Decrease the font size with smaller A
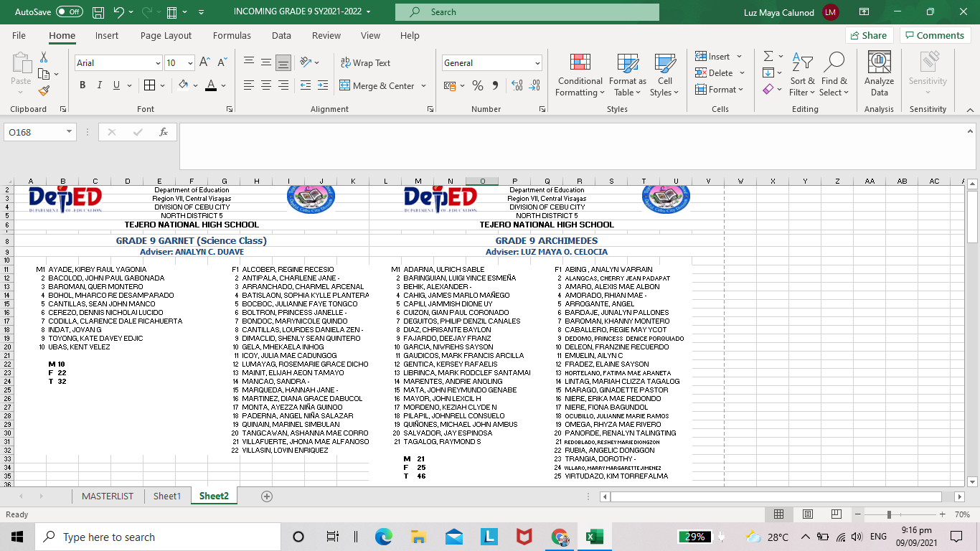 point(221,62)
